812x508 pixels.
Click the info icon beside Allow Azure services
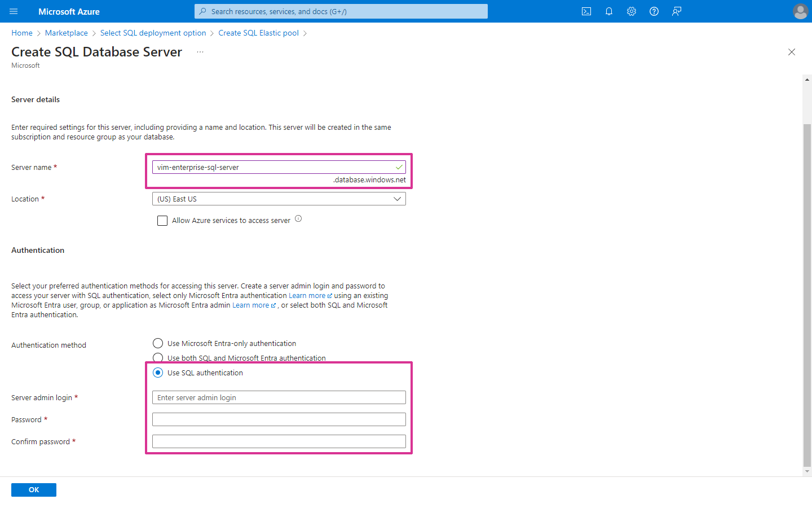298,219
